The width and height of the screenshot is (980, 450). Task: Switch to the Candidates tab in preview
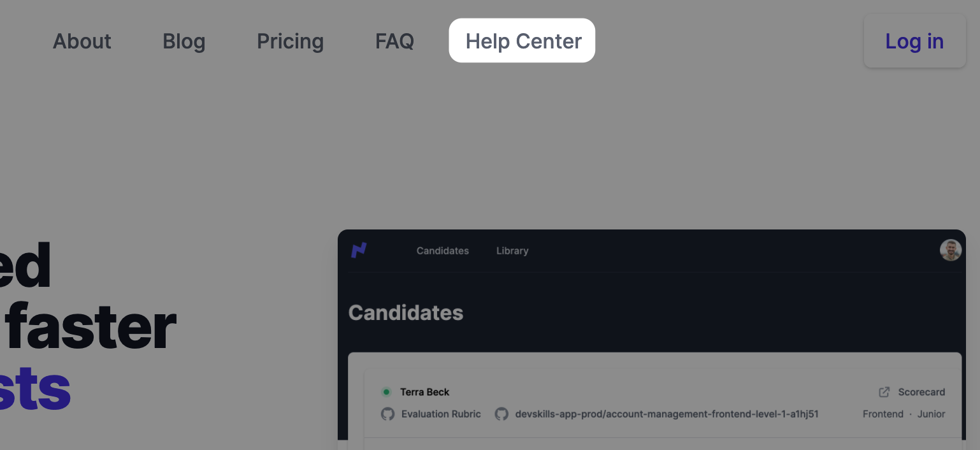point(443,250)
